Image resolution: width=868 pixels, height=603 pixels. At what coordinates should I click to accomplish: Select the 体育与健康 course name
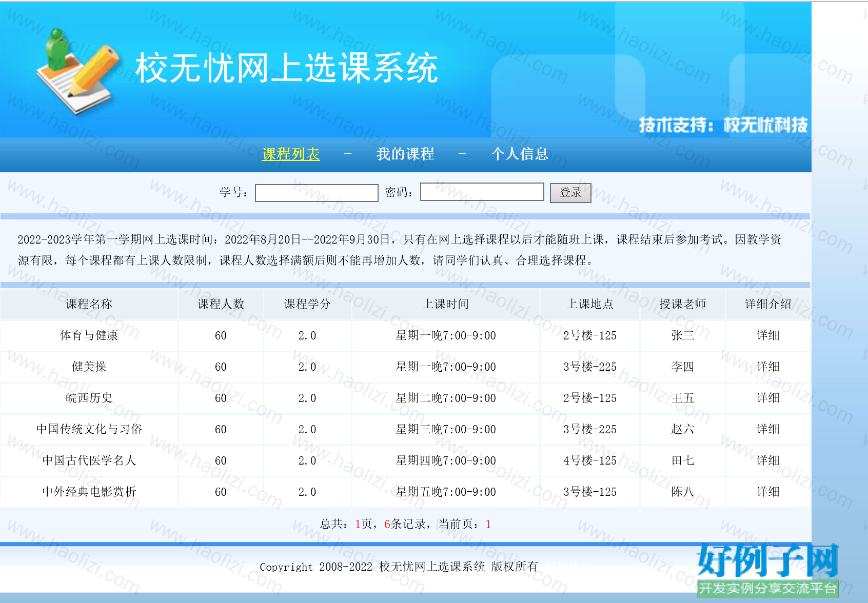(x=89, y=335)
